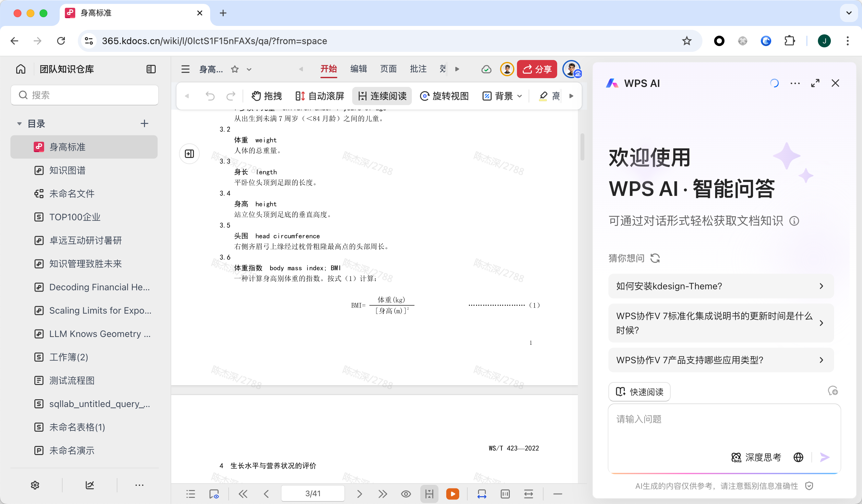Rotate the view with 旋转视图

click(x=444, y=96)
